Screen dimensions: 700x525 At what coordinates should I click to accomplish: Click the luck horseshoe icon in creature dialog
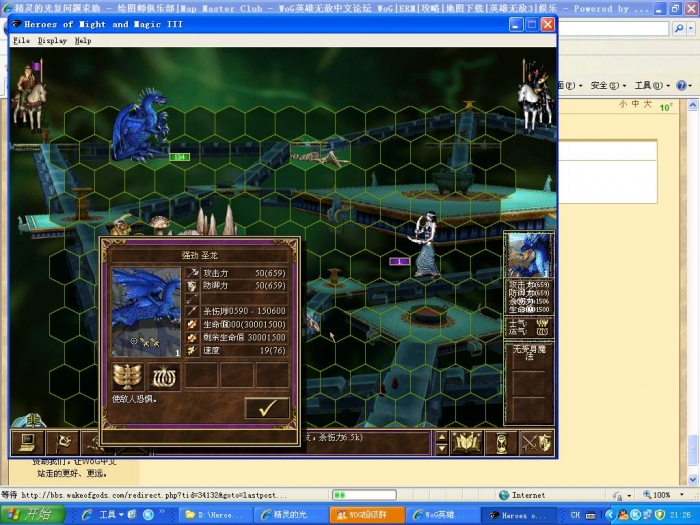point(164,376)
